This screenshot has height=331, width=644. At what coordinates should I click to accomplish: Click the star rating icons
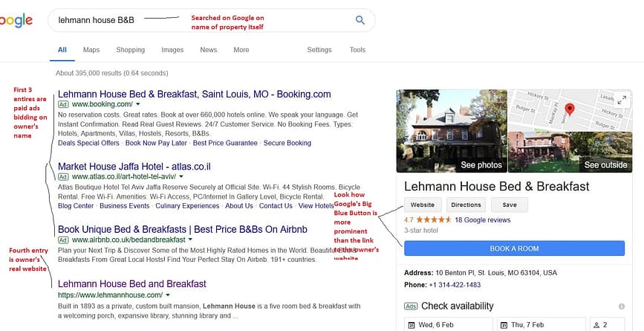point(434,220)
